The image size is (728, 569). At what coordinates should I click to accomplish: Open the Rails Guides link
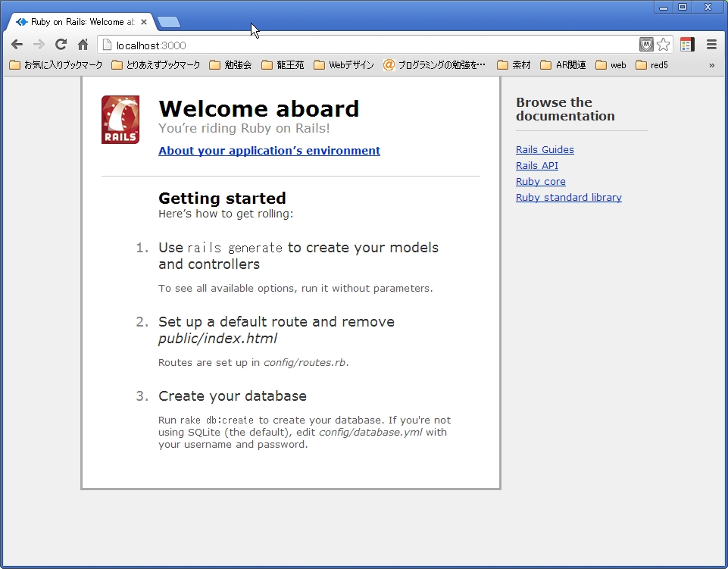coord(545,149)
